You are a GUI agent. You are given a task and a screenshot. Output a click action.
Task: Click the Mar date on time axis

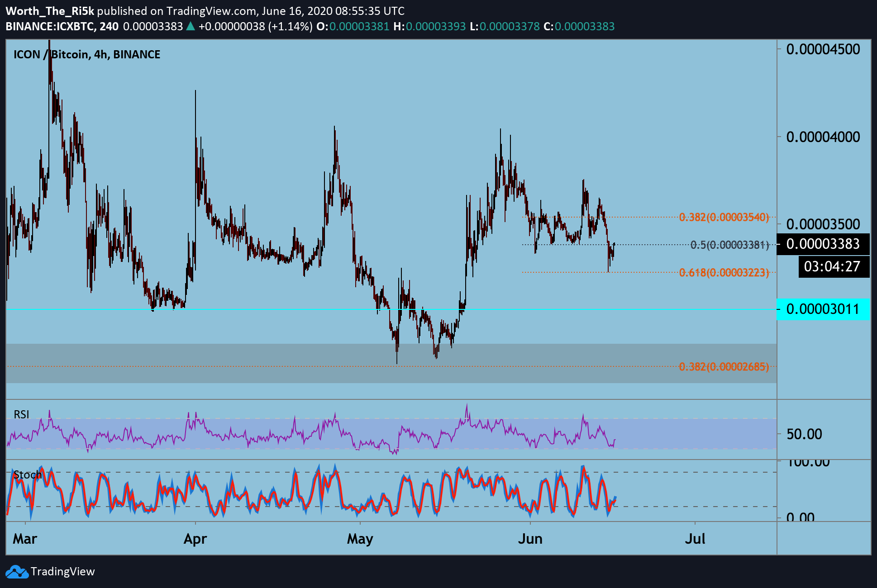25,539
